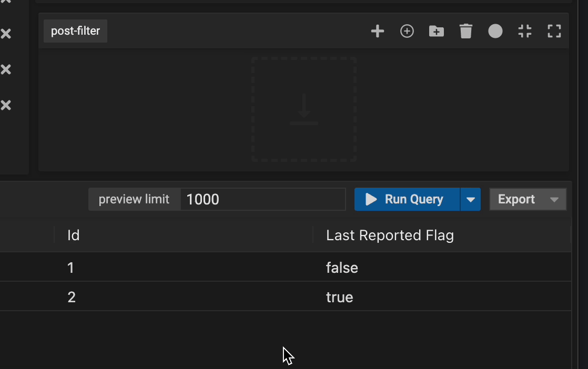Expand post-filter panel to fullscreen

(554, 31)
